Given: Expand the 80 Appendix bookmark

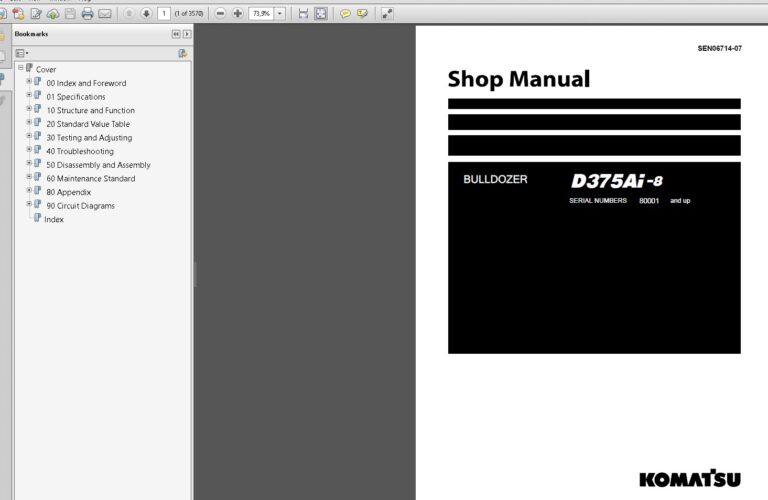Looking at the screenshot, I should [x=29, y=190].
